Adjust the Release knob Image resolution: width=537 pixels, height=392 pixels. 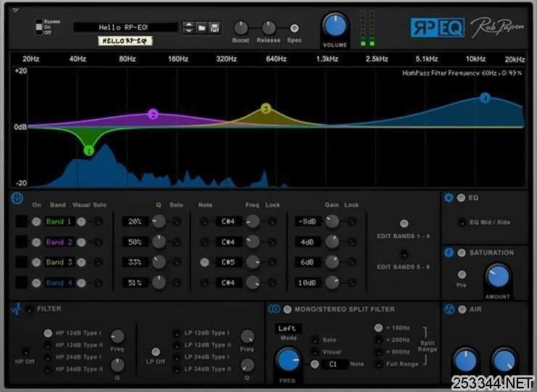point(268,28)
